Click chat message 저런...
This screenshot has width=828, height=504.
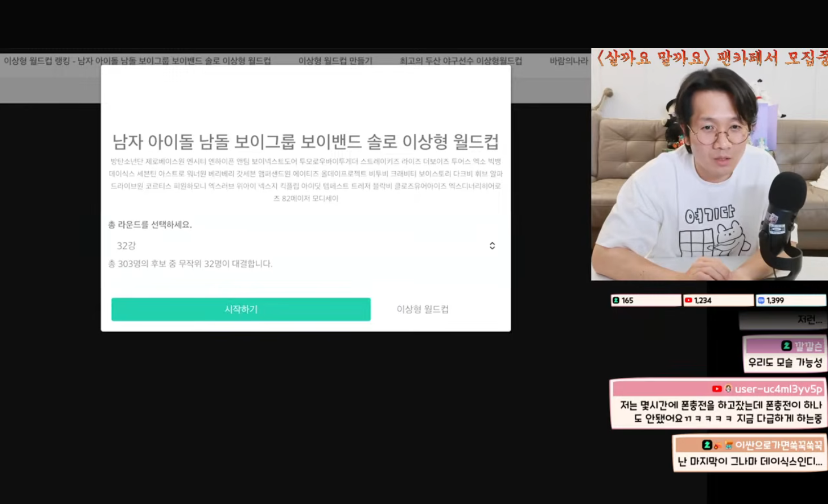coord(809,320)
